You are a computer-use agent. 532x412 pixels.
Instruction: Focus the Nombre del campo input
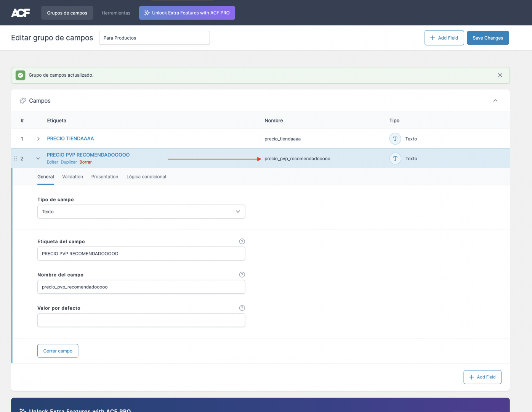[x=141, y=287]
